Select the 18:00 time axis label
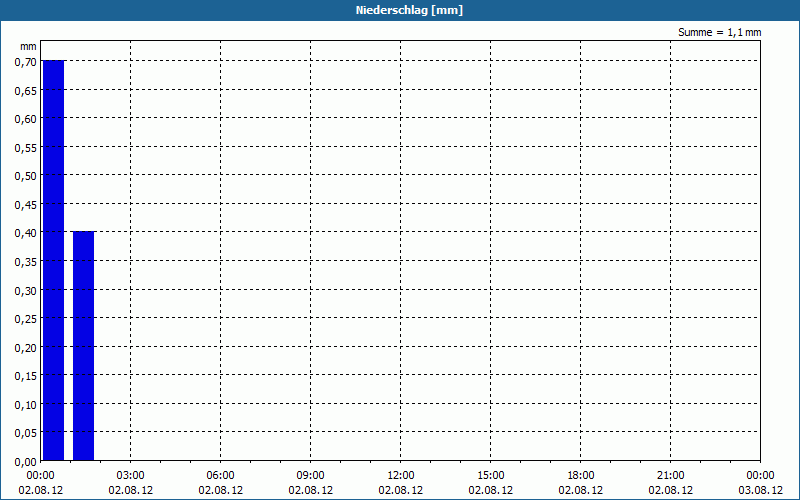The height and width of the screenshot is (500, 800). (x=581, y=476)
